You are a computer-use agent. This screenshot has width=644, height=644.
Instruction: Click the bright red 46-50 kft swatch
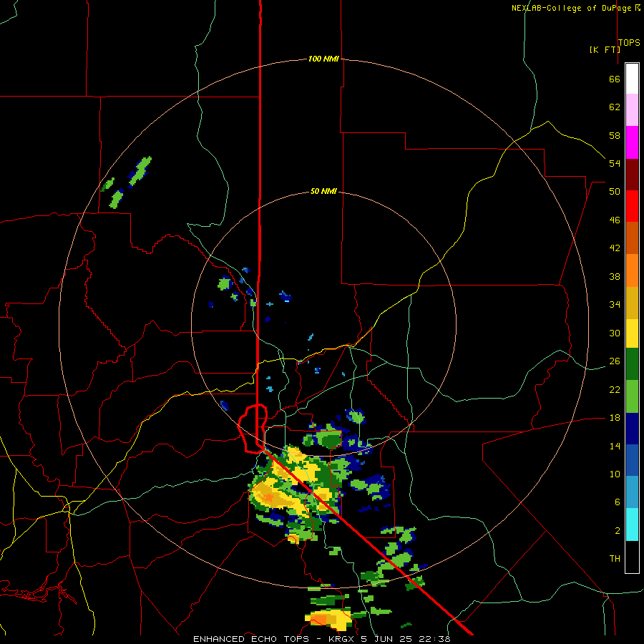pyautogui.click(x=632, y=206)
